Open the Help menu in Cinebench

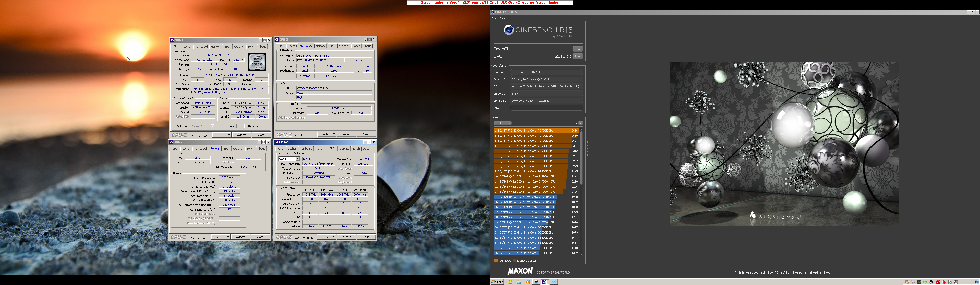coord(502,18)
